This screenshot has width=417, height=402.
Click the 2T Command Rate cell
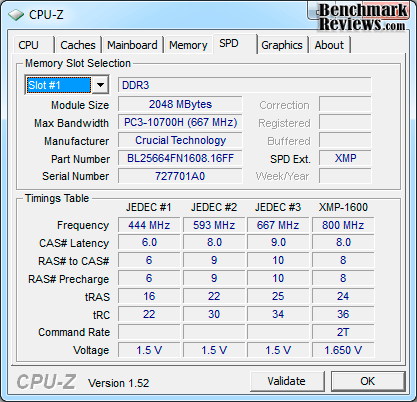[x=343, y=332]
